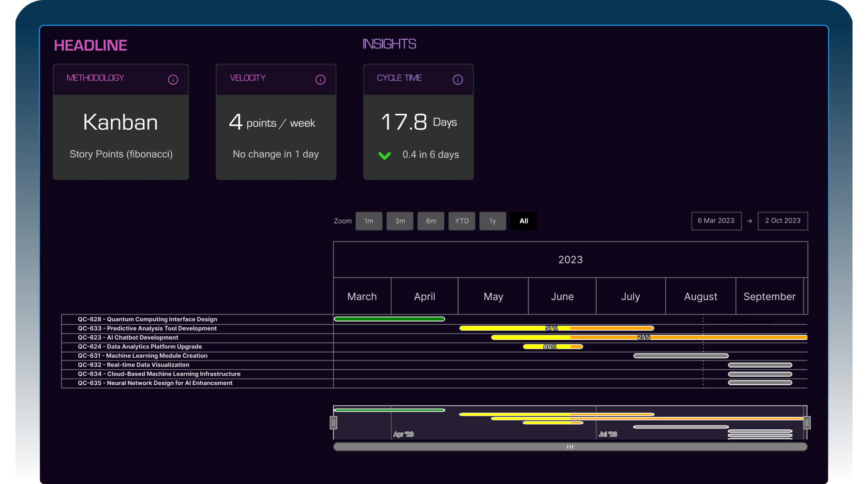The width and height of the screenshot is (868, 484).
Task: Click the All zoom button
Action: (524, 221)
